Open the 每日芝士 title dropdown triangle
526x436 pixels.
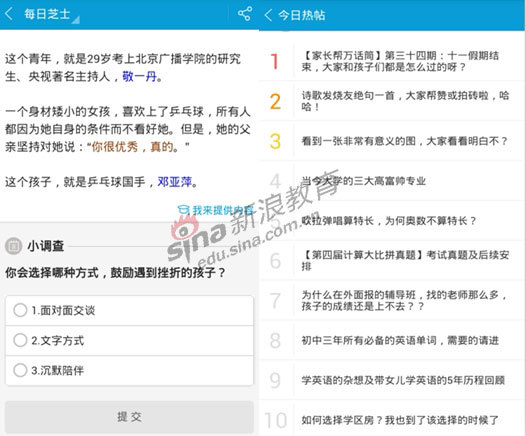(76, 20)
